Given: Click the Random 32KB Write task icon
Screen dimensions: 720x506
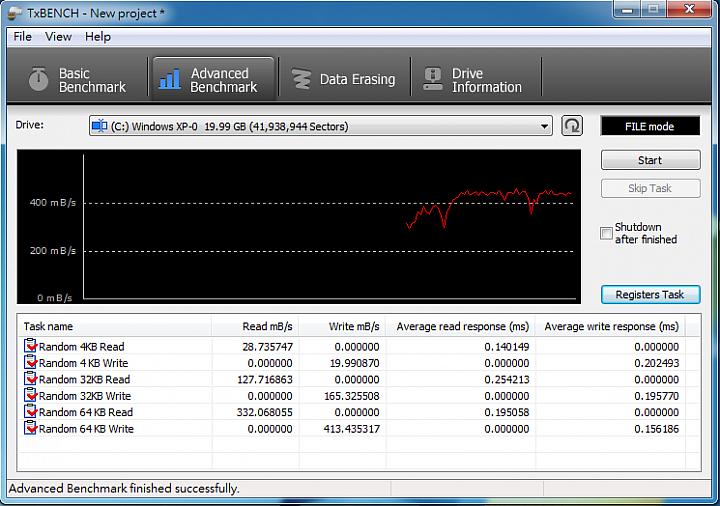Looking at the screenshot, I should tap(30, 395).
